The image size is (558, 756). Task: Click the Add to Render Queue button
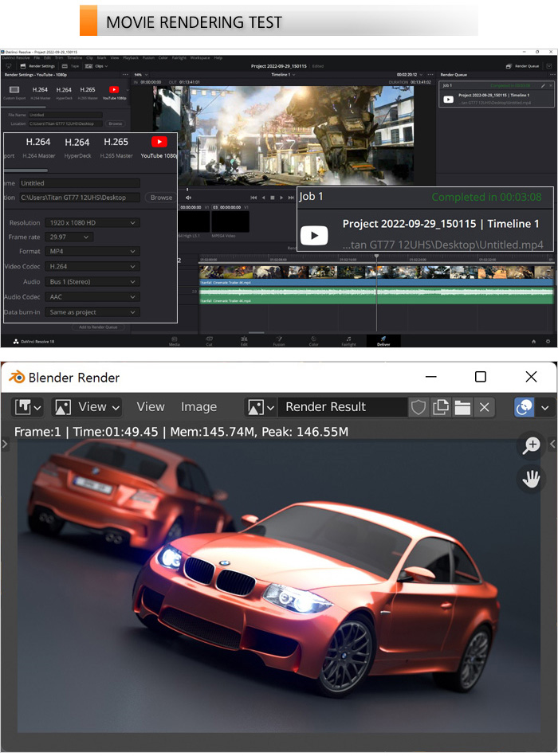click(x=98, y=327)
